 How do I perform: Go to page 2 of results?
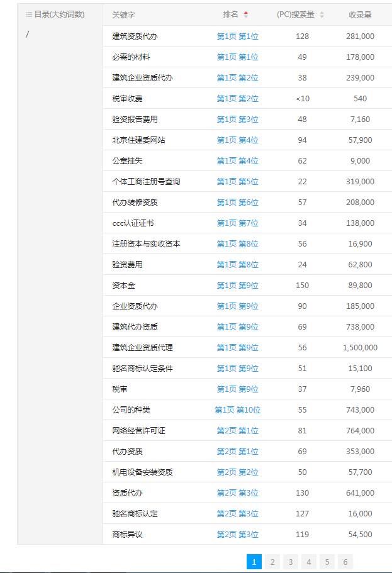(x=272, y=562)
